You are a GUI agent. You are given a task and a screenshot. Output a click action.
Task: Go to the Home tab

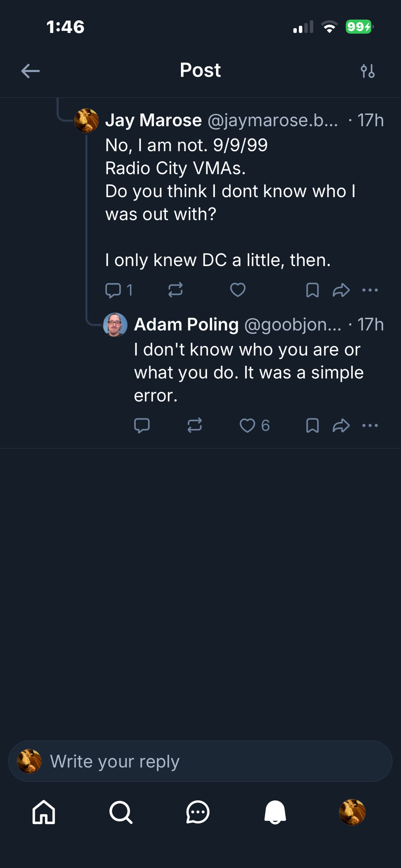point(44,812)
